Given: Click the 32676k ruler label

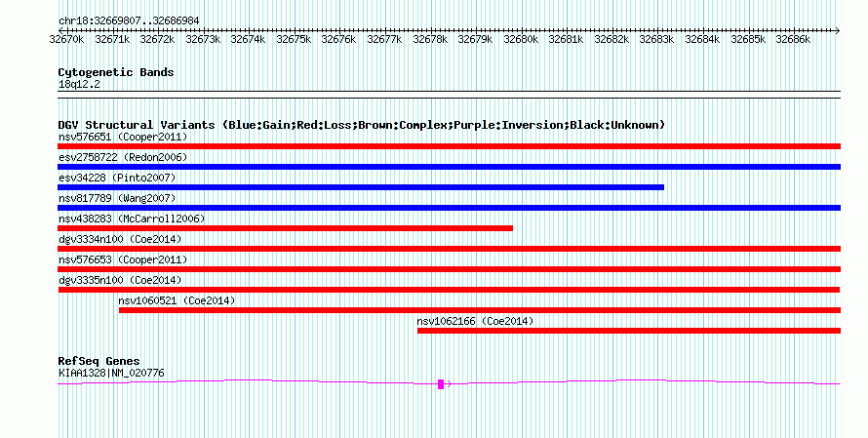Looking at the screenshot, I should coord(338,39).
